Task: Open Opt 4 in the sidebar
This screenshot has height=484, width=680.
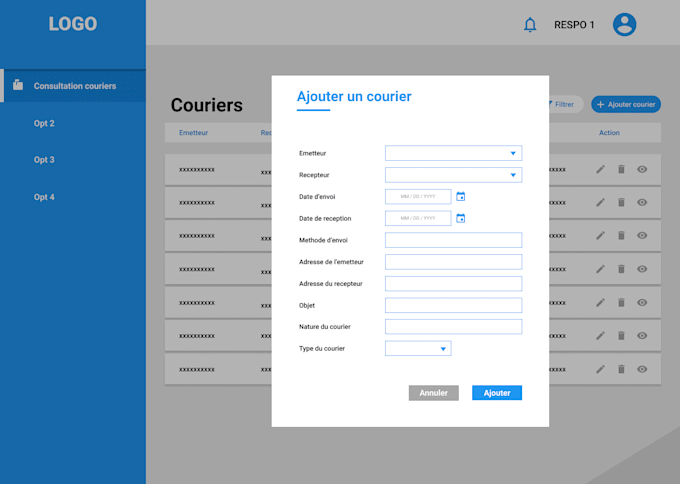Action: coord(44,197)
